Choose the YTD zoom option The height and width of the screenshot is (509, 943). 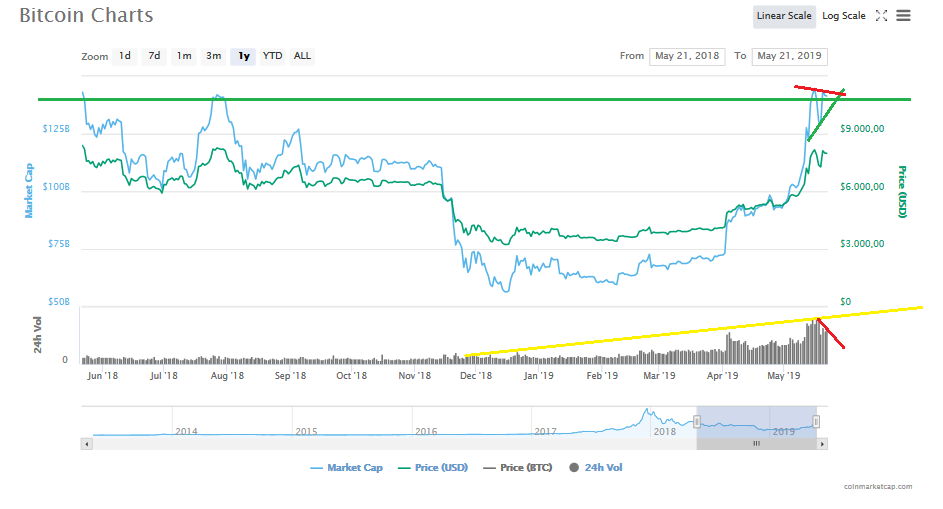272,56
